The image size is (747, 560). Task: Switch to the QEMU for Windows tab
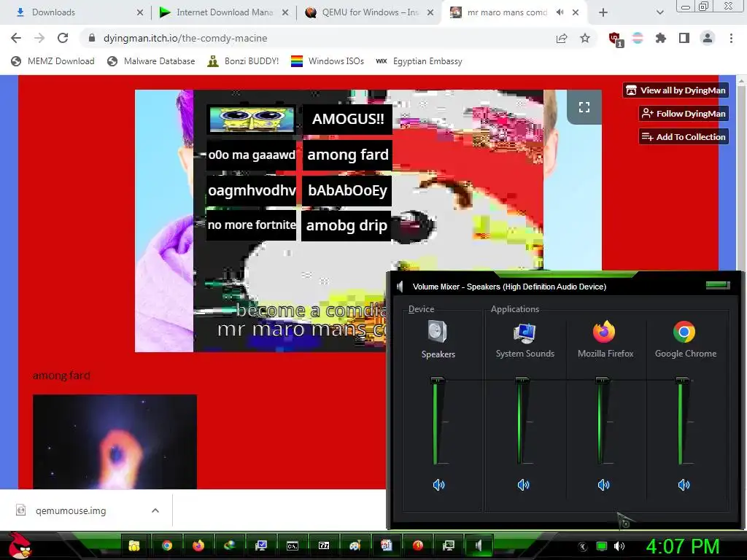click(370, 12)
